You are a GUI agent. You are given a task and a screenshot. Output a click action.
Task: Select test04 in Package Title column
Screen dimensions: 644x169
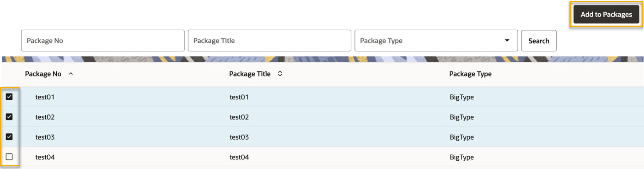[239, 158]
